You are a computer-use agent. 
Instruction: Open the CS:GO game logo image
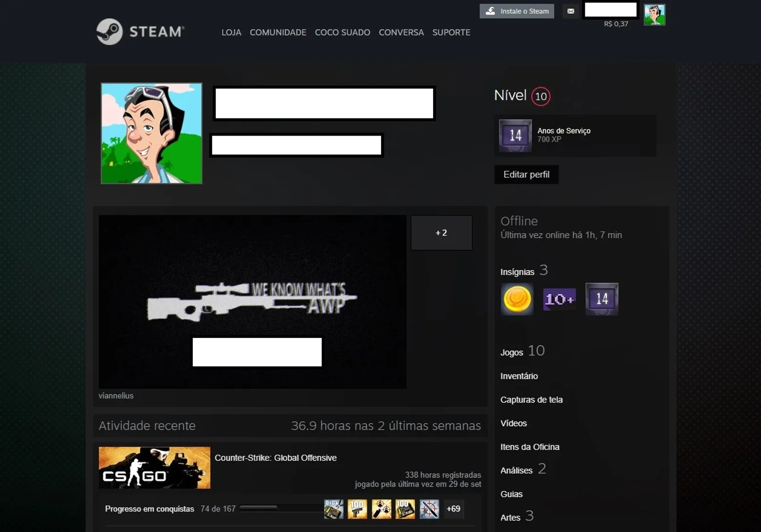tap(155, 468)
